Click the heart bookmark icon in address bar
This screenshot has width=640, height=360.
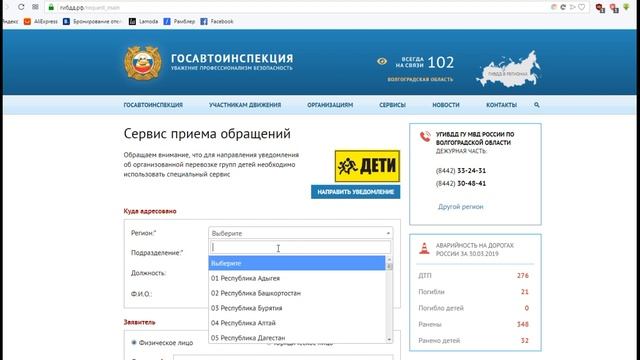point(582,7)
